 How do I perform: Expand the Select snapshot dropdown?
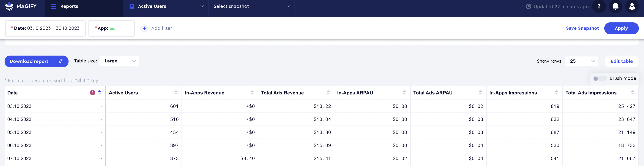(251, 6)
